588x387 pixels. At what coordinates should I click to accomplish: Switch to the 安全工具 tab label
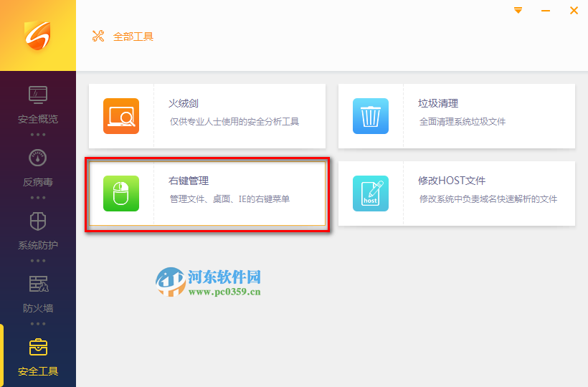pos(38,371)
